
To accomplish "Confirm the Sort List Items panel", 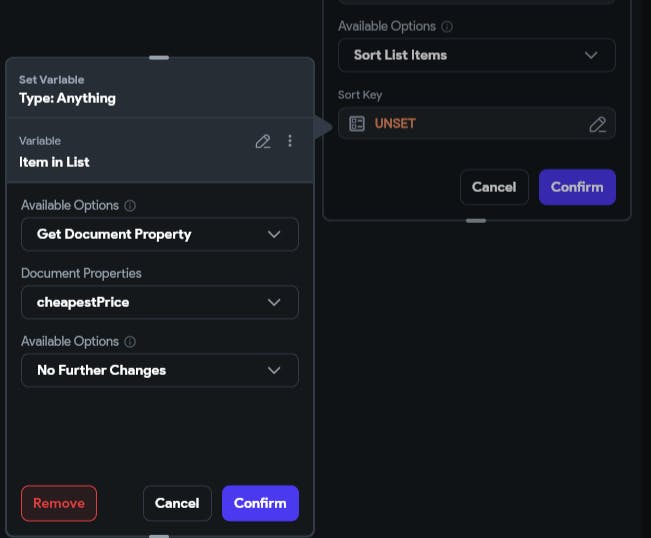I will click(577, 187).
